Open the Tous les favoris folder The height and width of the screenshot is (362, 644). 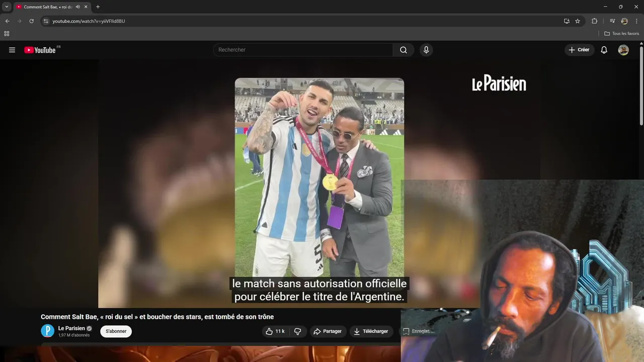point(622,34)
